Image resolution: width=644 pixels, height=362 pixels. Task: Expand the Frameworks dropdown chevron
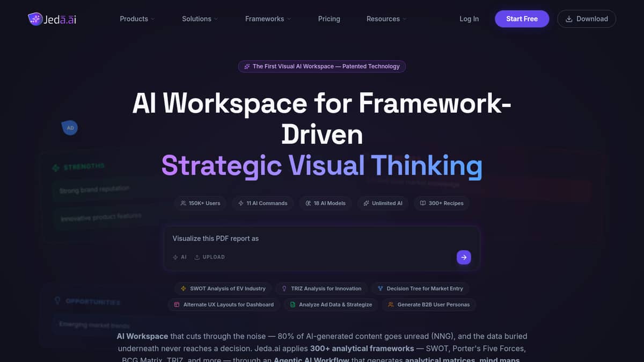pyautogui.click(x=289, y=19)
